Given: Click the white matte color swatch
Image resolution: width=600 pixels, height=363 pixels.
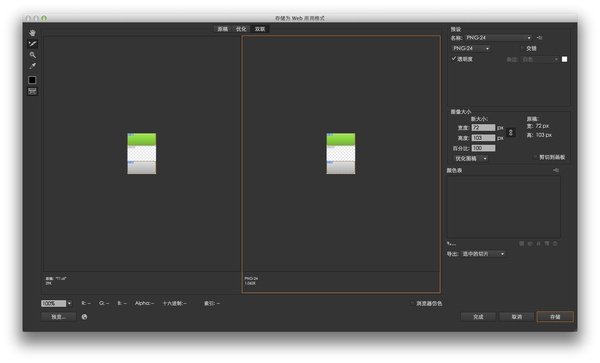Looking at the screenshot, I should (564, 59).
